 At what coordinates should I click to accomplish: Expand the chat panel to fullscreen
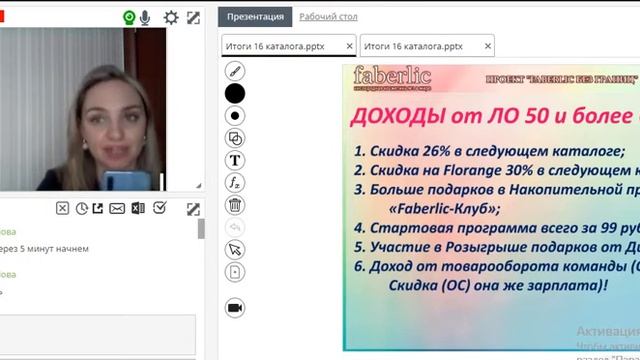point(193,209)
